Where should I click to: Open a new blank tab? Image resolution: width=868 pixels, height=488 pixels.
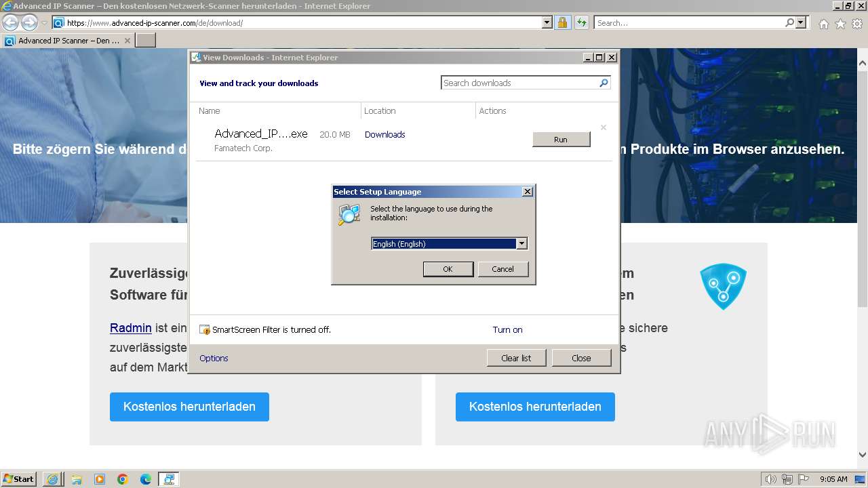point(146,41)
